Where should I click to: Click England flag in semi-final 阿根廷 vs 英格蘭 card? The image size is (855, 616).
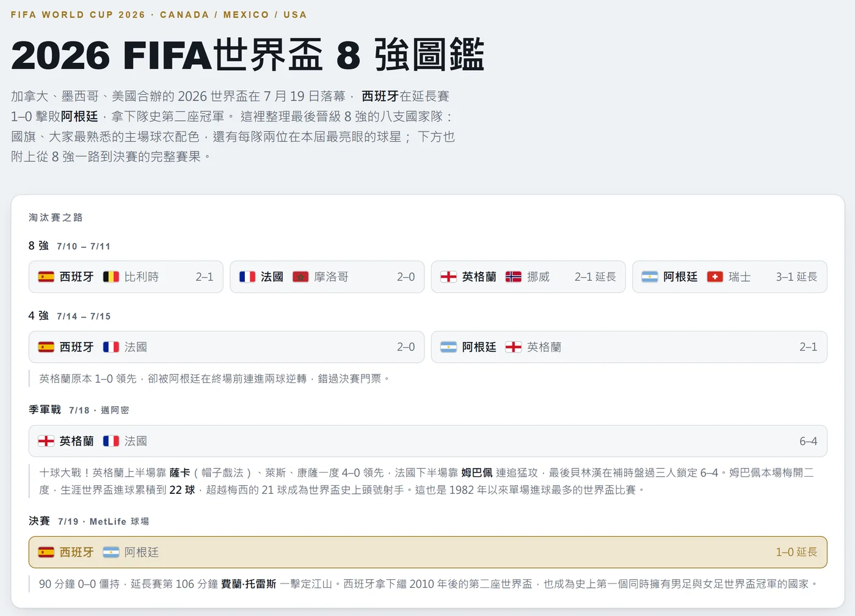(514, 347)
